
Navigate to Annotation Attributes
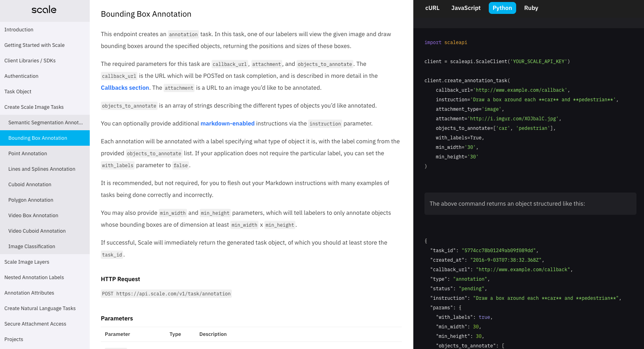(45, 293)
